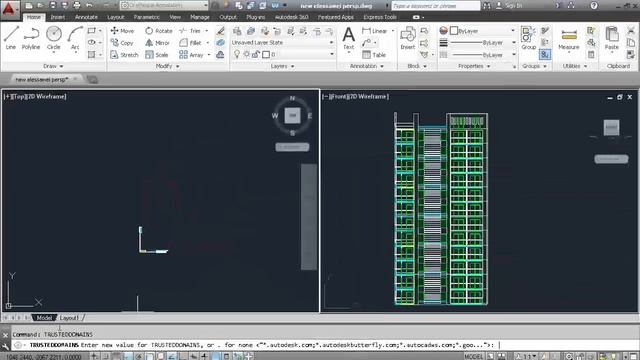640x360 pixels.
Task: Select the Arc tool
Action: (x=75, y=38)
